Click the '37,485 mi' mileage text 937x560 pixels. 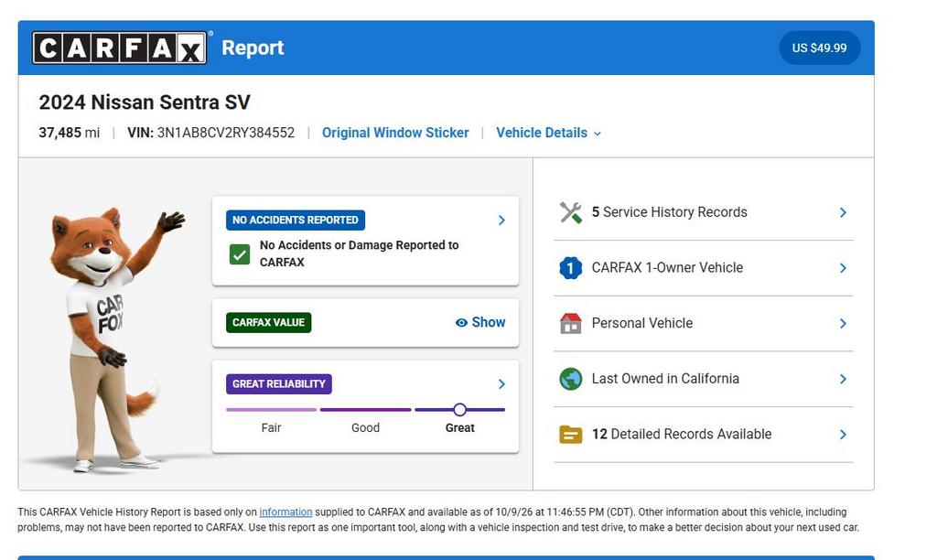(70, 133)
